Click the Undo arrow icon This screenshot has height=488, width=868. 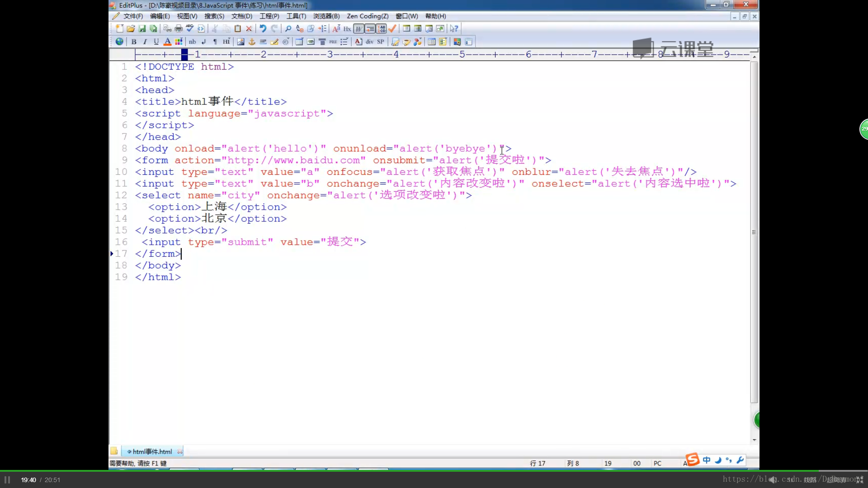[263, 28]
